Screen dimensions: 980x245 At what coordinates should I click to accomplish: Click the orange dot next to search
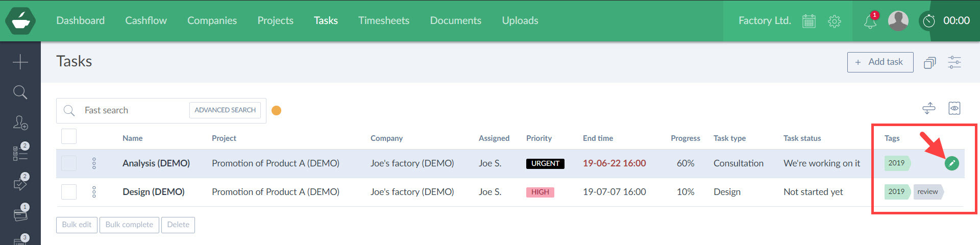276,110
